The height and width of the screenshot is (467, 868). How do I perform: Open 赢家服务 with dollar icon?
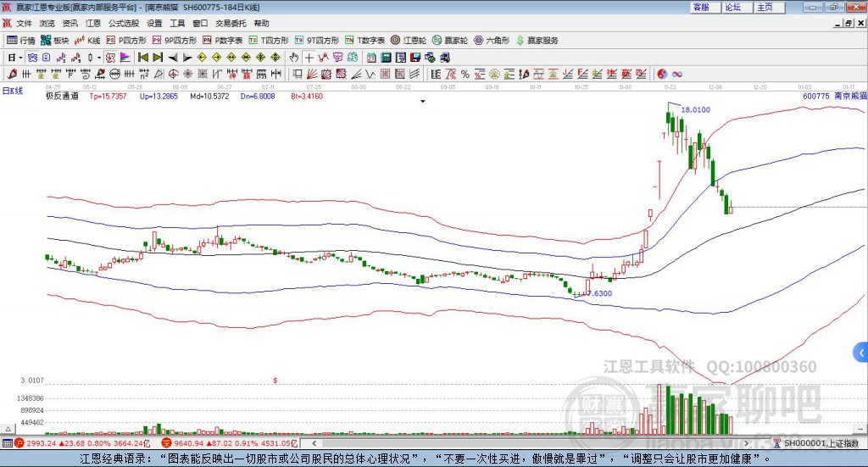coord(537,41)
